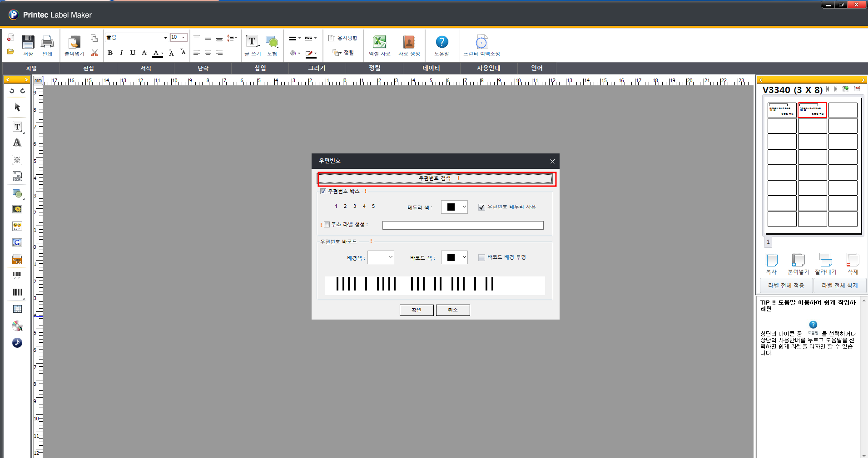Click the line color pen swatch in toolbar
The width and height of the screenshot is (868, 458).
pos(310,54)
